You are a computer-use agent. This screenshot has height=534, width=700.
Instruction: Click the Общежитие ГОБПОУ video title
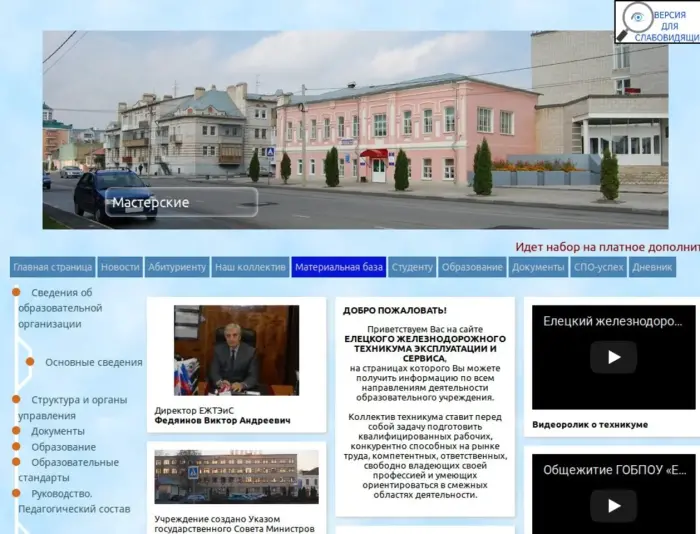tap(614, 470)
